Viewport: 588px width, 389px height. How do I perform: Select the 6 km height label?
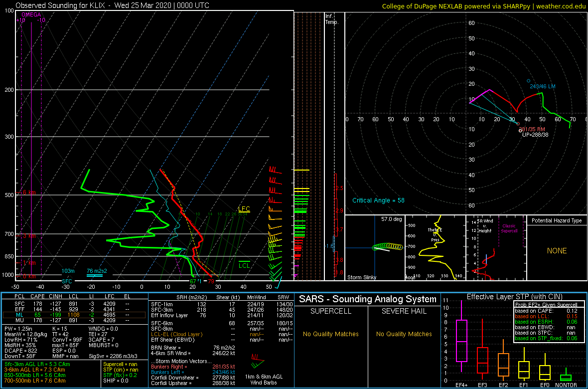tap(28, 192)
